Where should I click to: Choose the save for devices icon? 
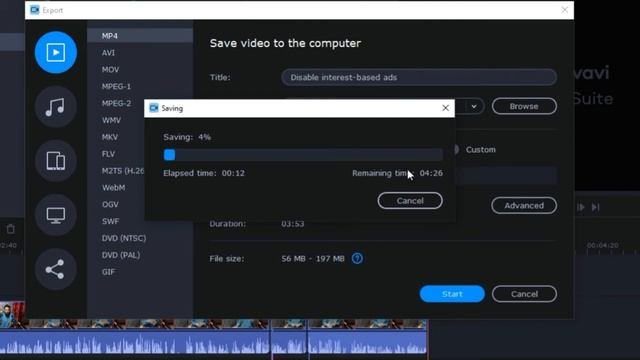coord(56,161)
